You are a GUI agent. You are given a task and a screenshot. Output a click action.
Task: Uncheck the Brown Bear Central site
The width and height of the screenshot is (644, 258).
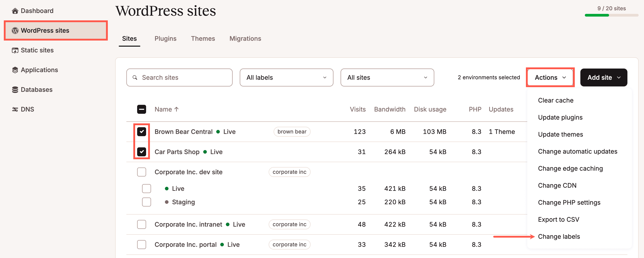point(141,132)
